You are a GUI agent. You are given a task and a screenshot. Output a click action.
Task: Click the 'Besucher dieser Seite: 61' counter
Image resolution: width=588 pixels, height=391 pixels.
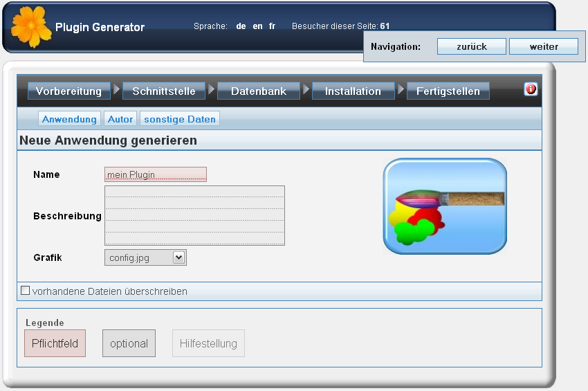(341, 26)
